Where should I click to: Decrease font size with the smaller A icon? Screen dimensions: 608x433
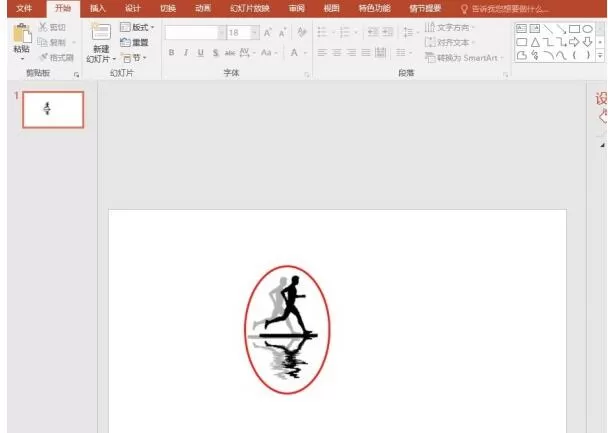click(283, 33)
